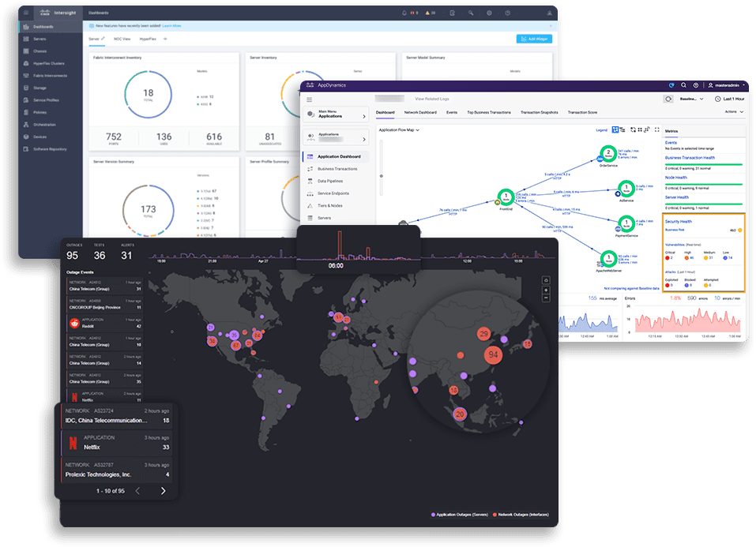
Task: Click fullscreen icon on Application Flow Map
Action: 656,129
